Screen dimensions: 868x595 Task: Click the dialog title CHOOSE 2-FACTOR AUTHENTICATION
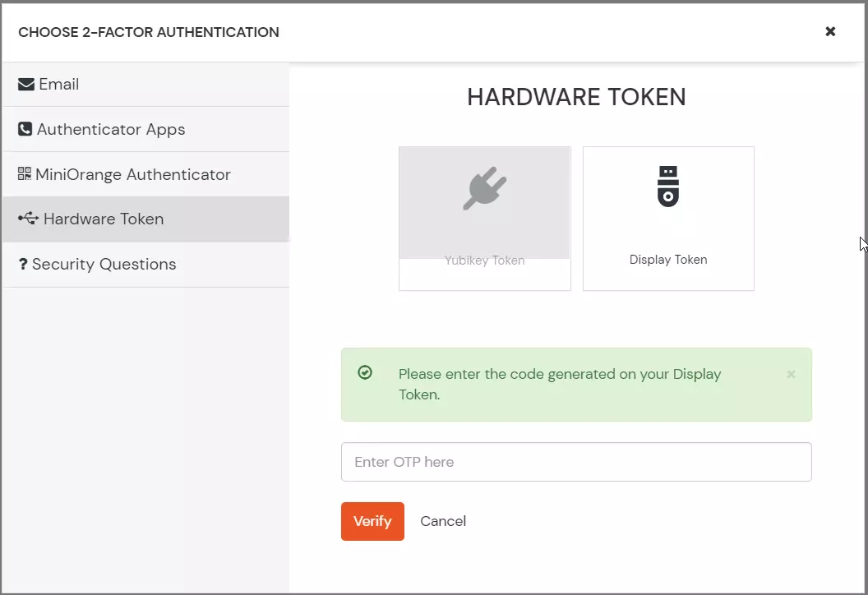(147, 32)
